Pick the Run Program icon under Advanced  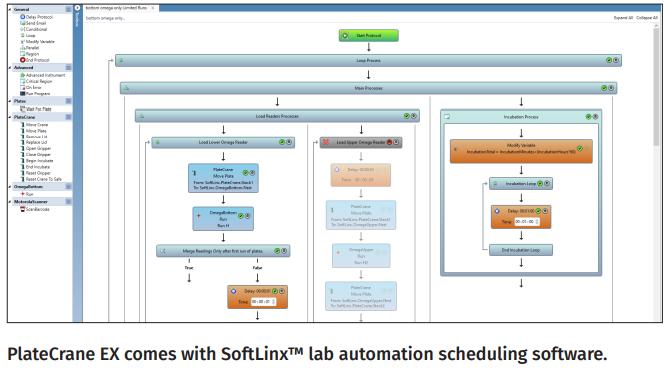click(x=23, y=93)
